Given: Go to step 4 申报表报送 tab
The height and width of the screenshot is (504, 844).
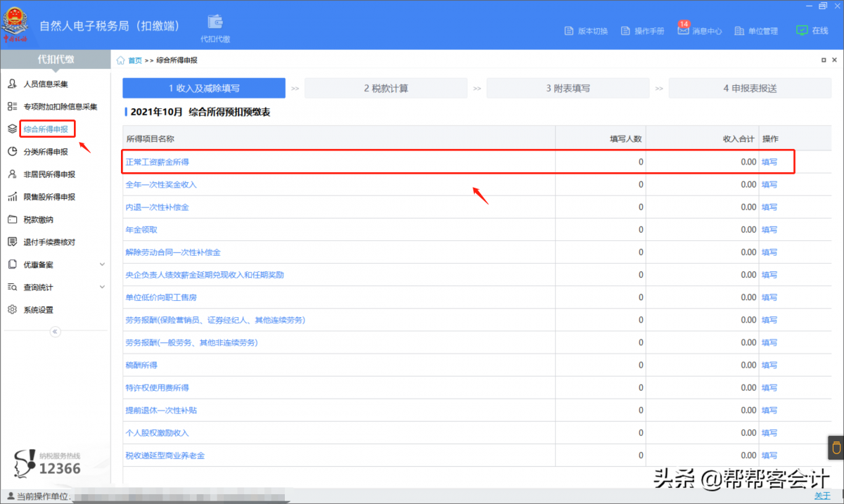Looking at the screenshot, I should pyautogui.click(x=750, y=89).
